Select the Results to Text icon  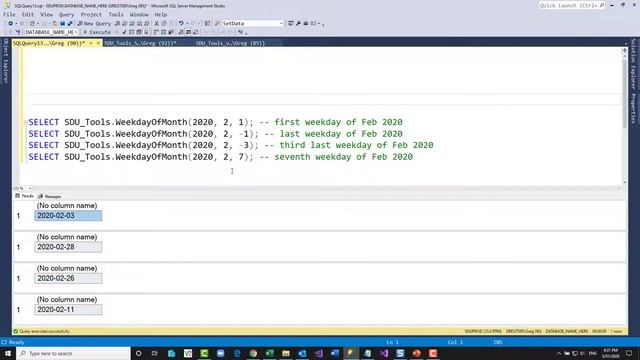click(x=181, y=32)
